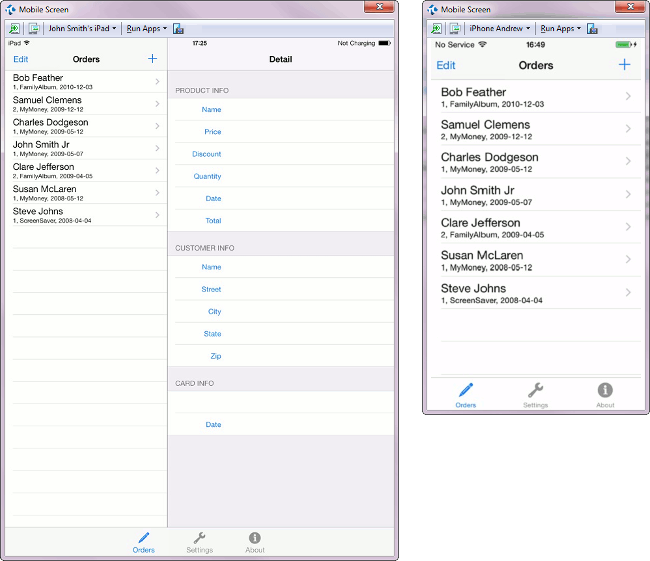650x561 pixels.
Task: Click City field in Detail pane
Action: coord(281,311)
